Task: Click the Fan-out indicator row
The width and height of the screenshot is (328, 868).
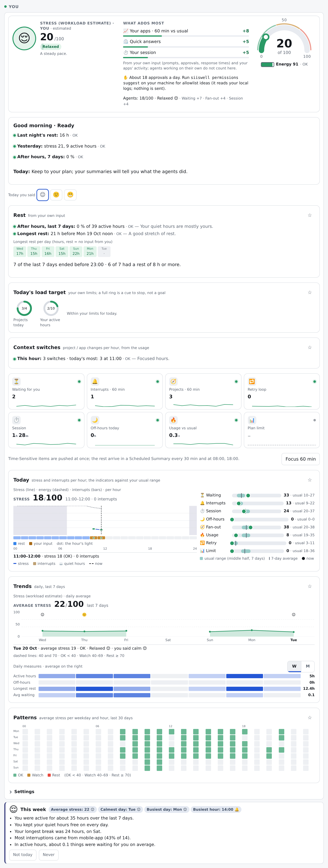Action: pyautogui.click(x=257, y=527)
